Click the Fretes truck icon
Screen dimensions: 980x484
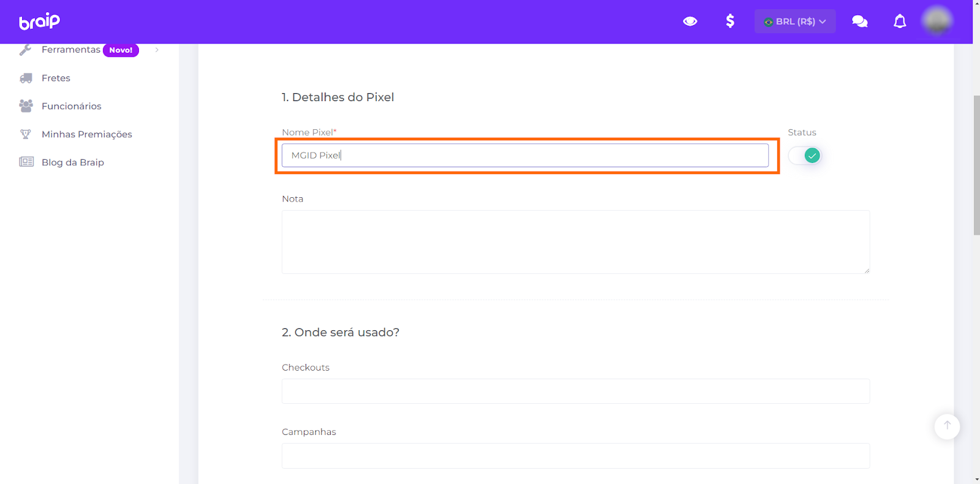[x=26, y=78]
